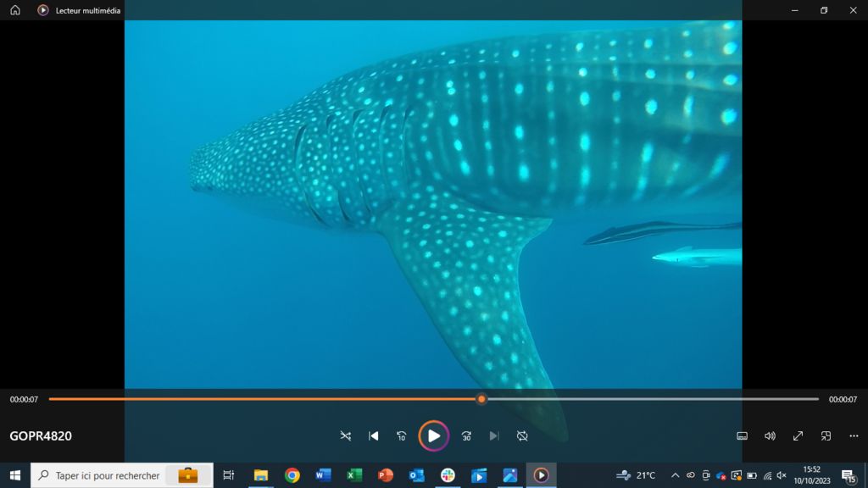Click the GOPR4820 video title
Viewport: 868px width, 488px height.
coord(41,436)
